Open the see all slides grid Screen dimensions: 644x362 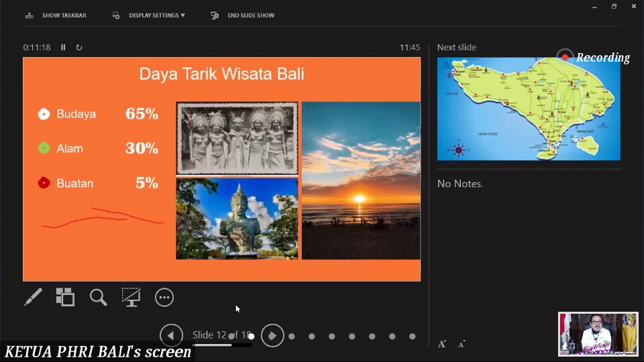click(65, 297)
